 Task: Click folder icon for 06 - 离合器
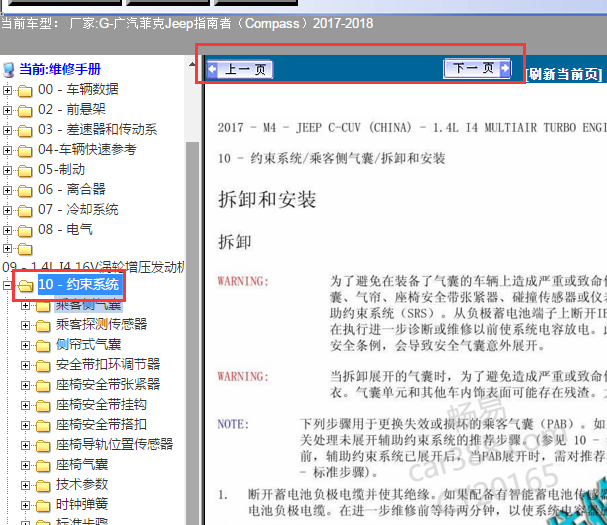(25, 191)
